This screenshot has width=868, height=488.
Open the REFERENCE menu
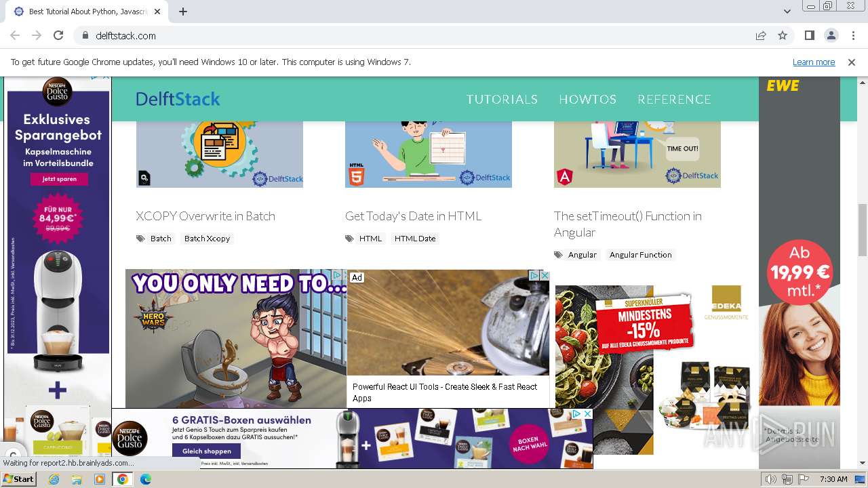point(674,99)
